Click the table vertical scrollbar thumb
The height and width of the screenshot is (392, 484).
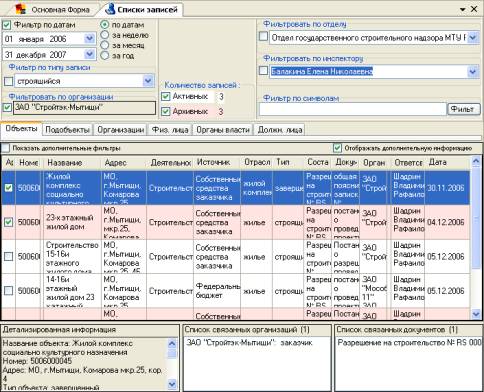click(x=476, y=220)
